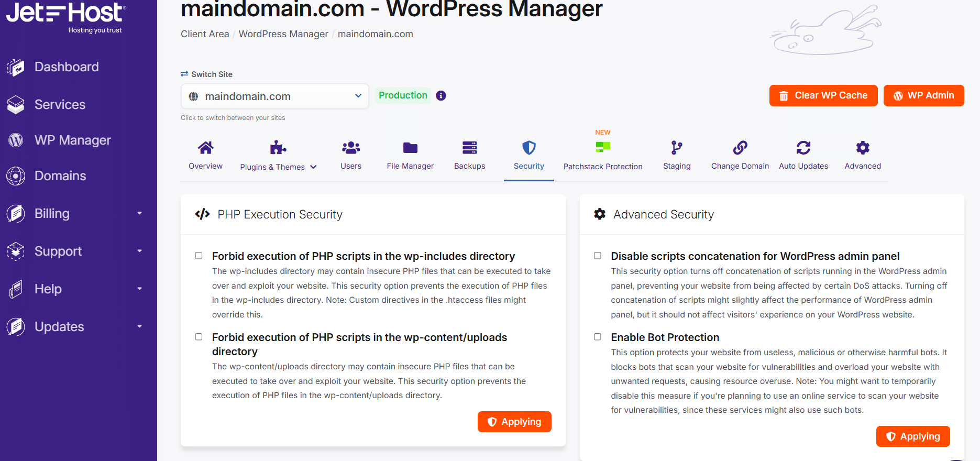Click the Backups server icon
The height and width of the screenshot is (461, 980).
tap(470, 148)
